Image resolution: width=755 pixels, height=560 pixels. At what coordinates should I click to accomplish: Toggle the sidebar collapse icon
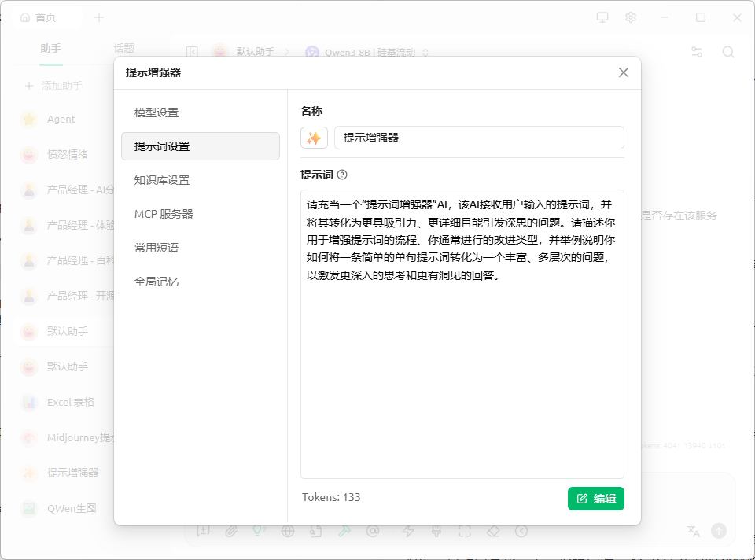(191, 52)
